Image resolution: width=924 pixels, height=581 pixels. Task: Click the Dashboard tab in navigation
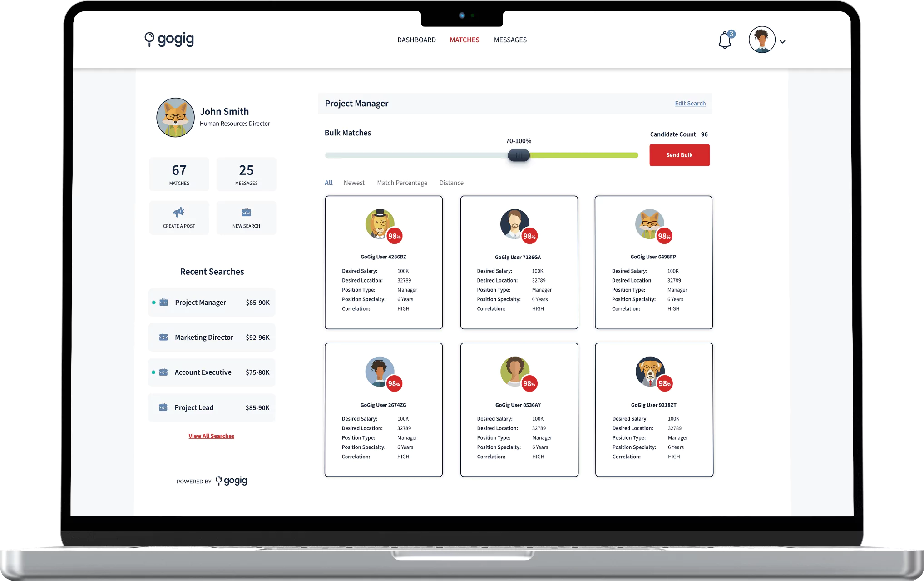point(415,40)
